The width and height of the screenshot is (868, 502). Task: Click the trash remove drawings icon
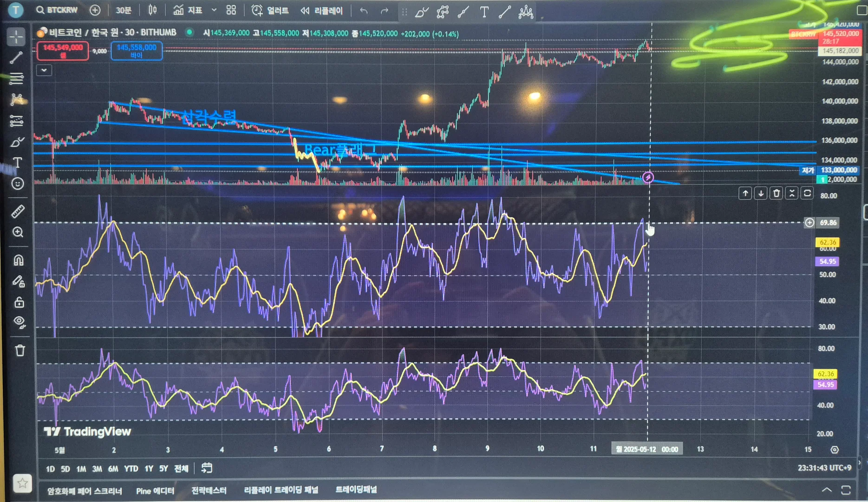(x=20, y=350)
